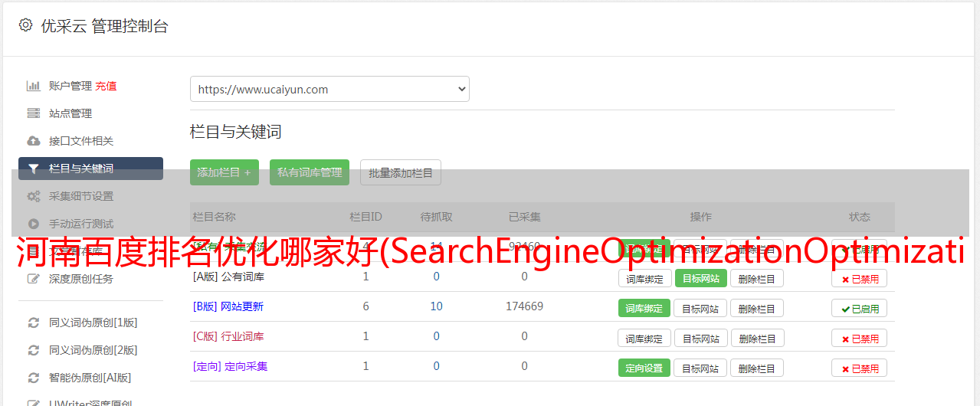Image resolution: width=980 pixels, height=406 pixels.
Task: Click the pending value 10 in 网站更新 row
Action: pos(437,306)
